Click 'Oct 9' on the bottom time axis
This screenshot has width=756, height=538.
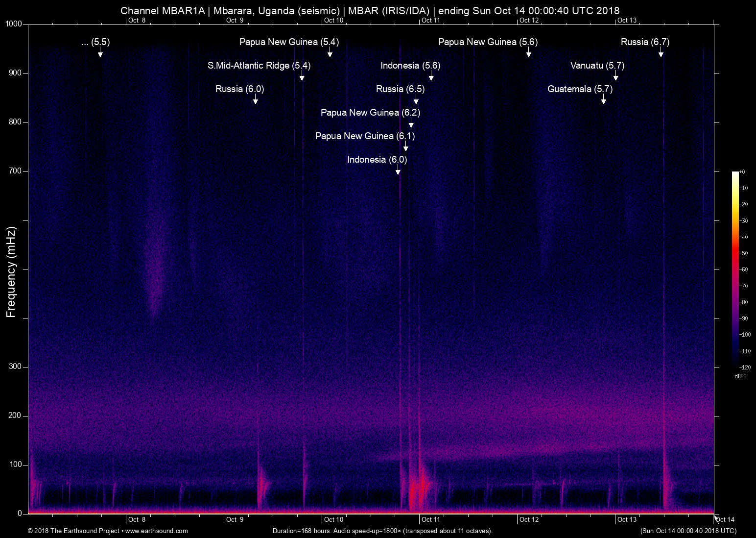click(235, 520)
